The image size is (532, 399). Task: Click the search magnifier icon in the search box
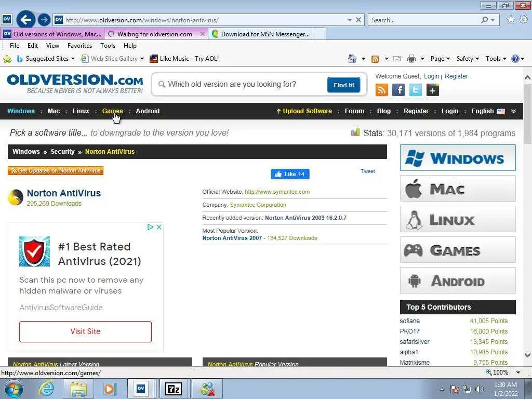(x=485, y=20)
